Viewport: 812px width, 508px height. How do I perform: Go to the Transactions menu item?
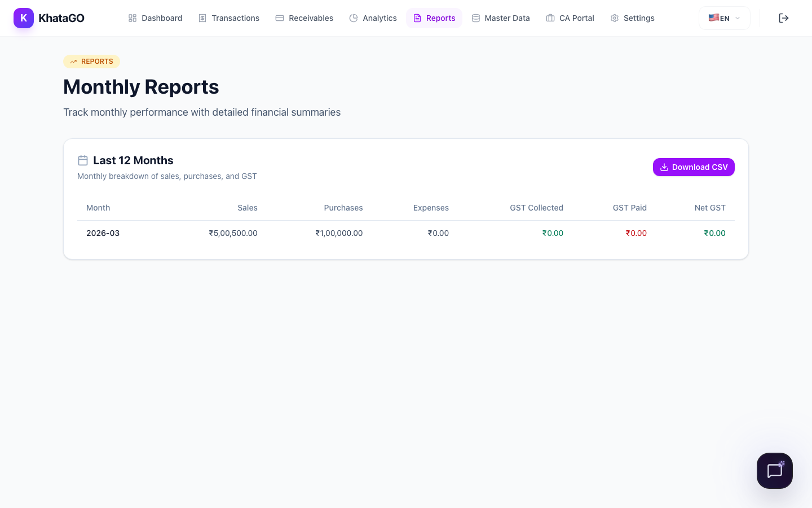(229, 18)
